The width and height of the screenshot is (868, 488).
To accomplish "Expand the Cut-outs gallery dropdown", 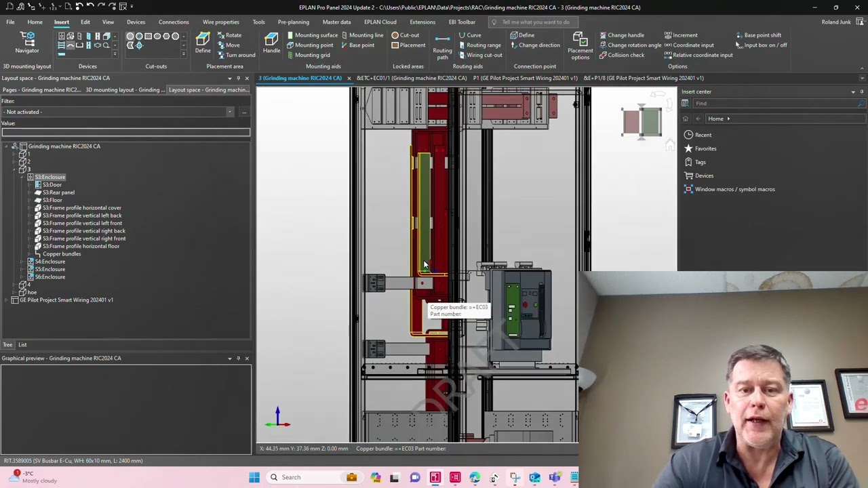I will click(x=183, y=53).
